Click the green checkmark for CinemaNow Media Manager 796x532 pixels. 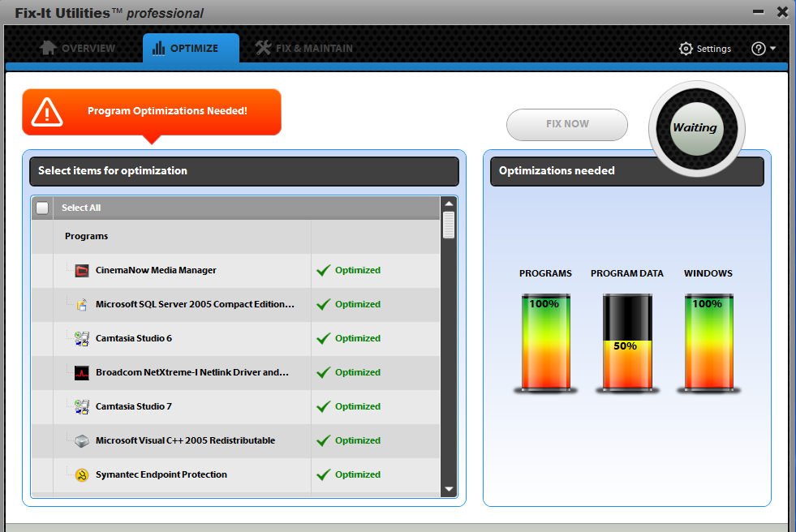324,270
